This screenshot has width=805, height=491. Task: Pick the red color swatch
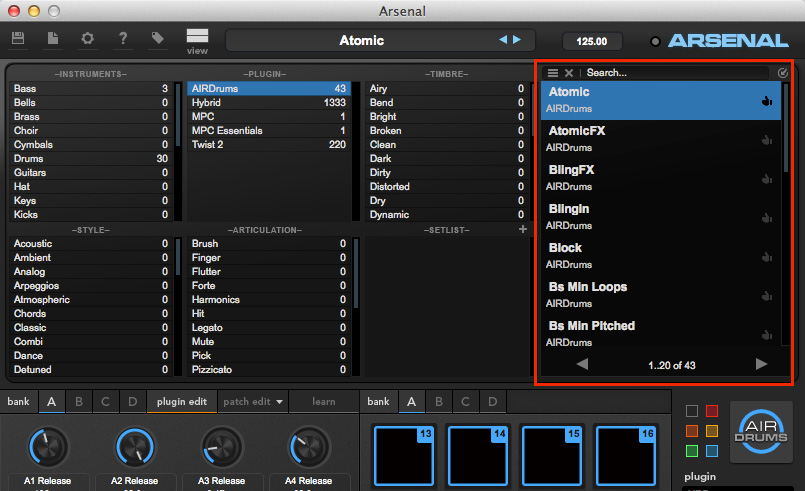[x=712, y=411]
